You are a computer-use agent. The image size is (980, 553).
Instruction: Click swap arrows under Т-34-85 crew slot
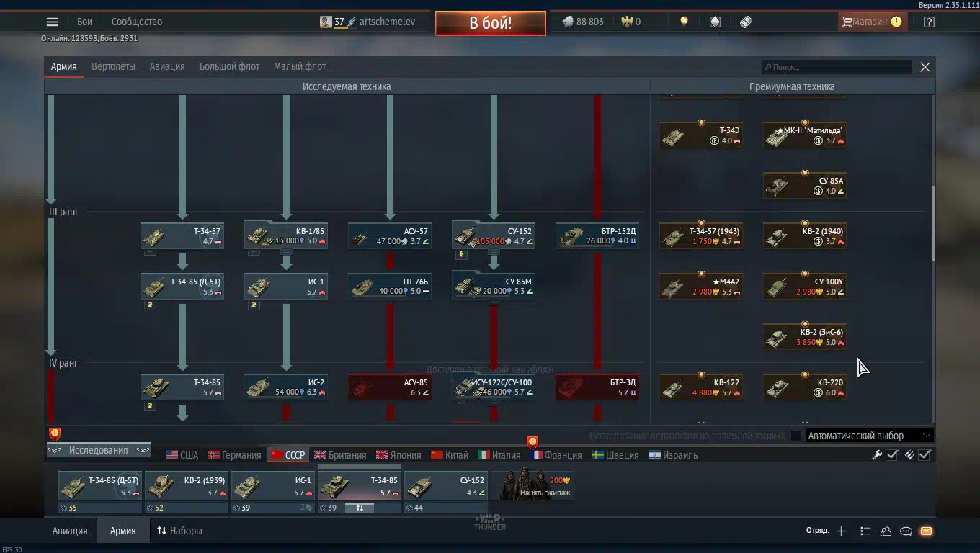[360, 508]
